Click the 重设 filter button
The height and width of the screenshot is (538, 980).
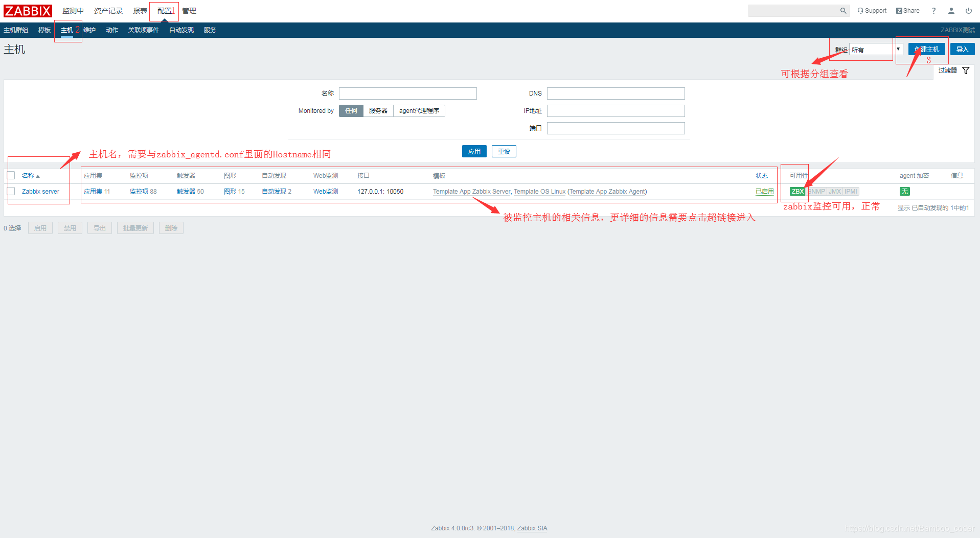(504, 152)
